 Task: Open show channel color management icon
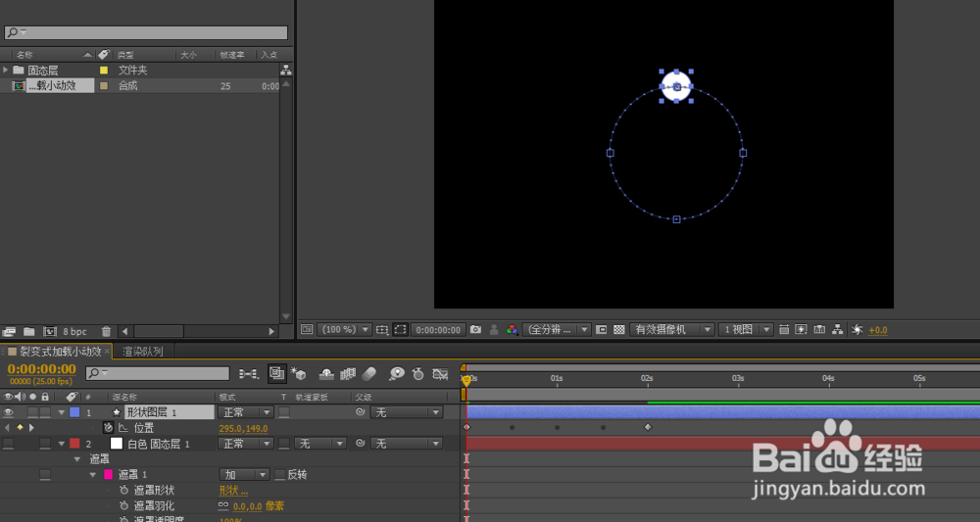[512, 329]
